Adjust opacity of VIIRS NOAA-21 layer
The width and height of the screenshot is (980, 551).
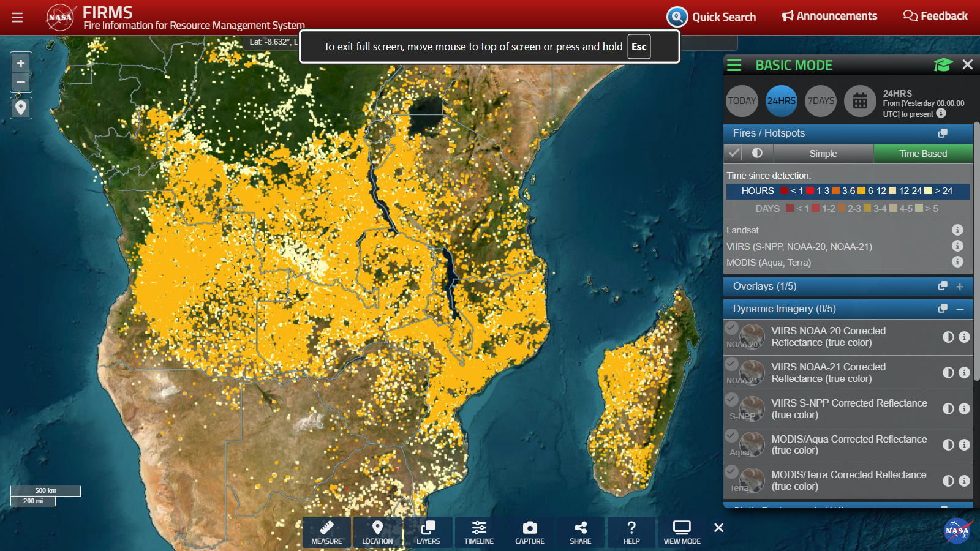coord(948,372)
